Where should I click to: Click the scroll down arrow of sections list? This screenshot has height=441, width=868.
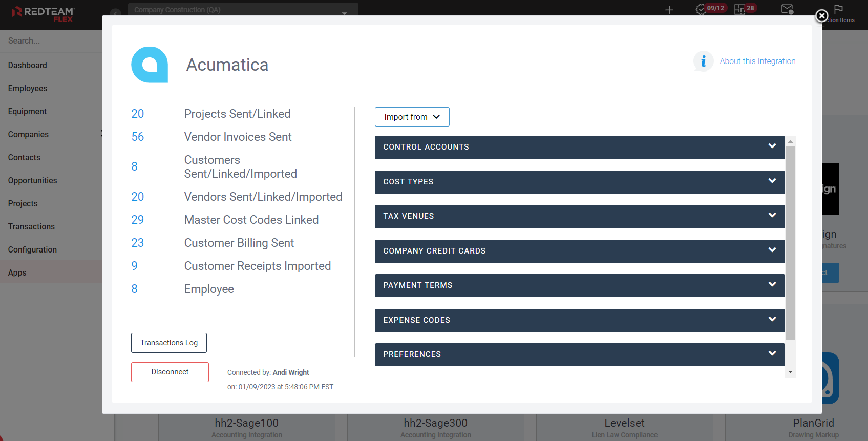(x=791, y=372)
